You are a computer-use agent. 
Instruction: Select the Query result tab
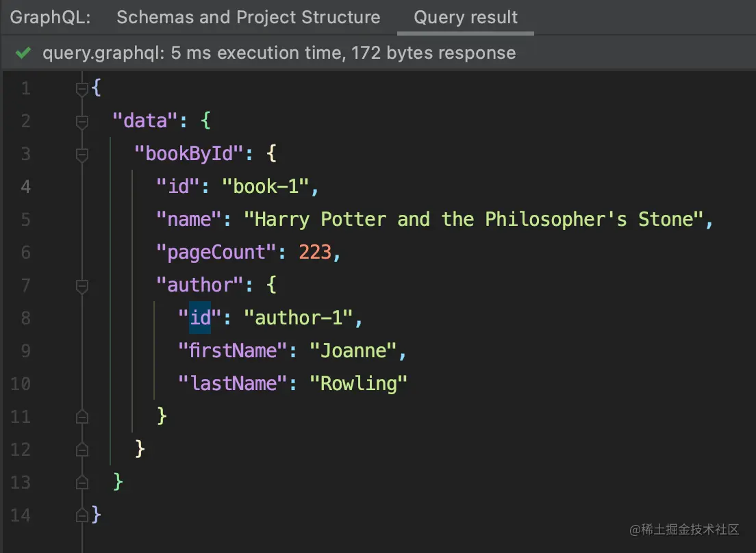point(465,17)
